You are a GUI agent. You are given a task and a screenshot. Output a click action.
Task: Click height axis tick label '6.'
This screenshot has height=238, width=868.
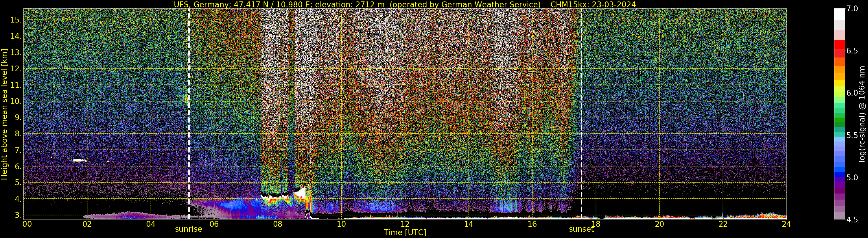[x=18, y=166]
